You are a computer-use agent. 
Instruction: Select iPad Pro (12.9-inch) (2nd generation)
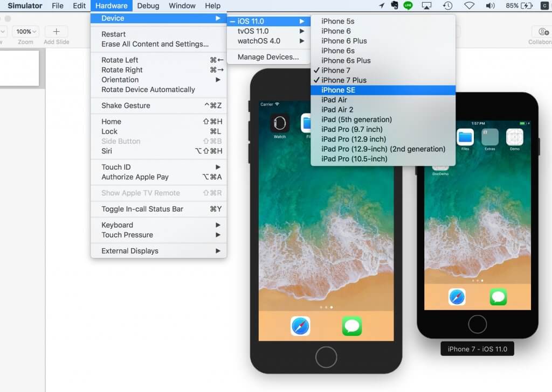(383, 149)
